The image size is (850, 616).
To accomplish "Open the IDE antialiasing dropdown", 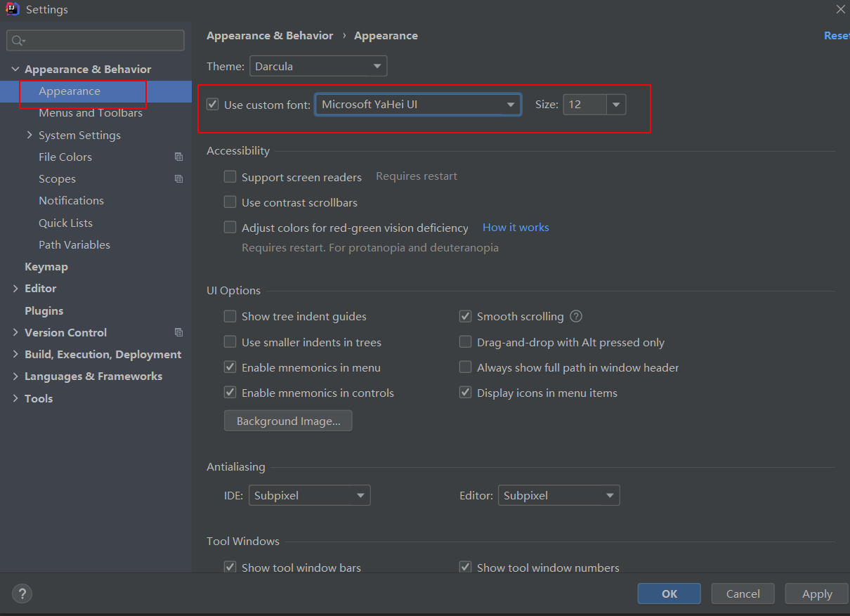I will coord(309,495).
